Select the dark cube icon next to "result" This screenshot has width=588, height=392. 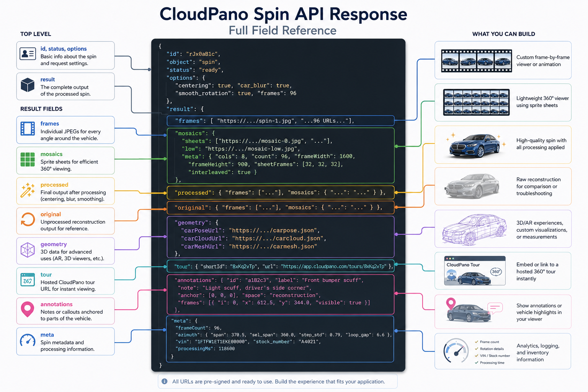pyautogui.click(x=28, y=85)
